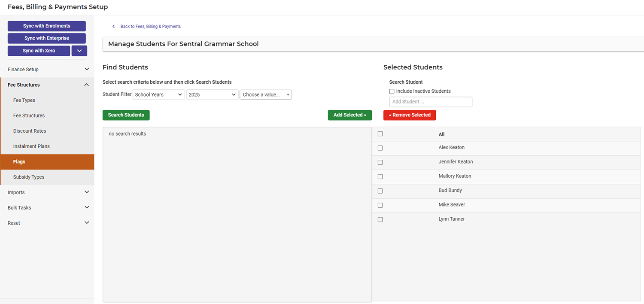Viewport: 644px width, 304px height.
Task: Check the All students checkbox
Action: [x=380, y=134]
